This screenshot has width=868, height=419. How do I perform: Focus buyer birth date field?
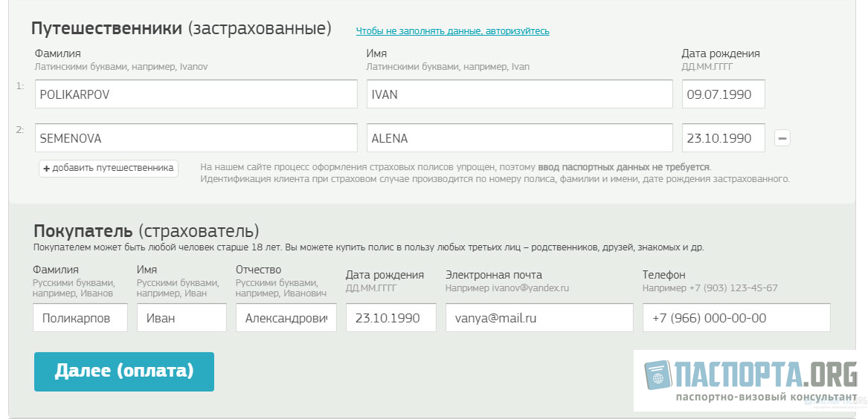coord(390,318)
